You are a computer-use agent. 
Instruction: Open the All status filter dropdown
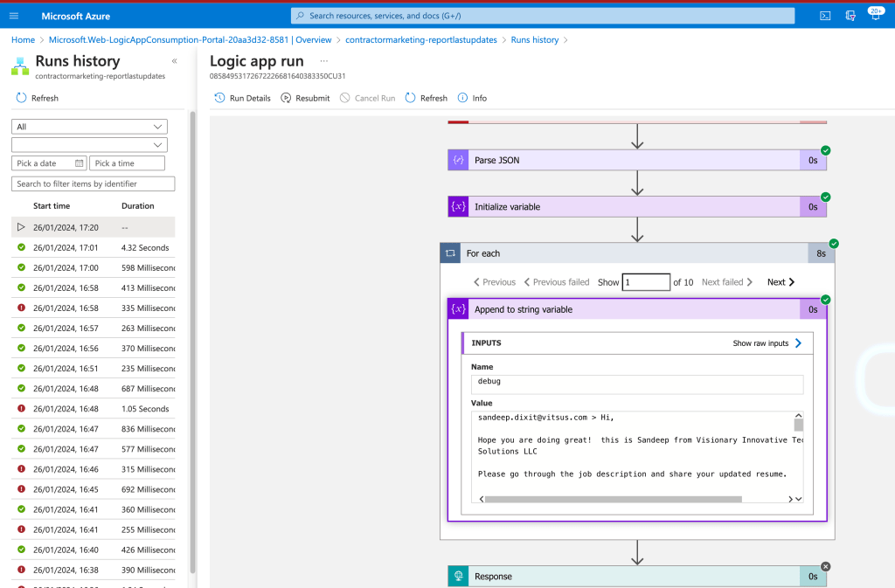90,127
